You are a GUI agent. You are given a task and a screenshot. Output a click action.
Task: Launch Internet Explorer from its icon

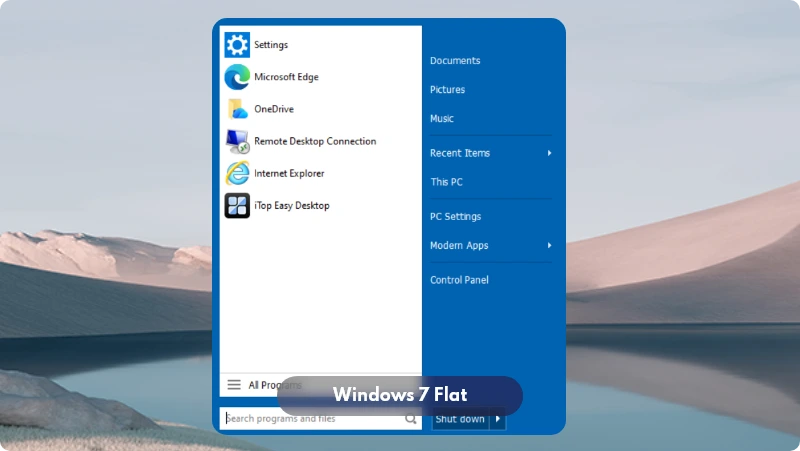pyautogui.click(x=237, y=173)
